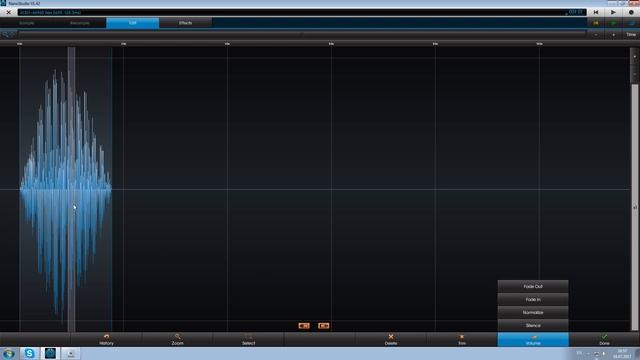Click the blue icon below record

pos(631,23)
